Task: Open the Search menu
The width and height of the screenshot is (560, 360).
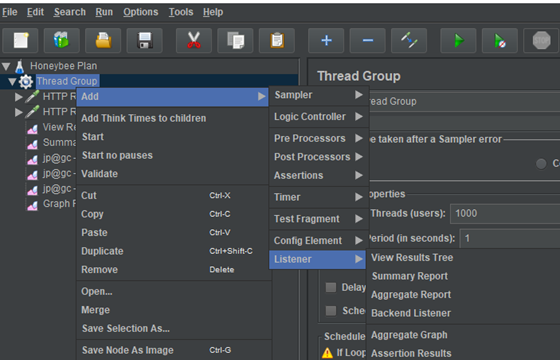Action: (70, 12)
